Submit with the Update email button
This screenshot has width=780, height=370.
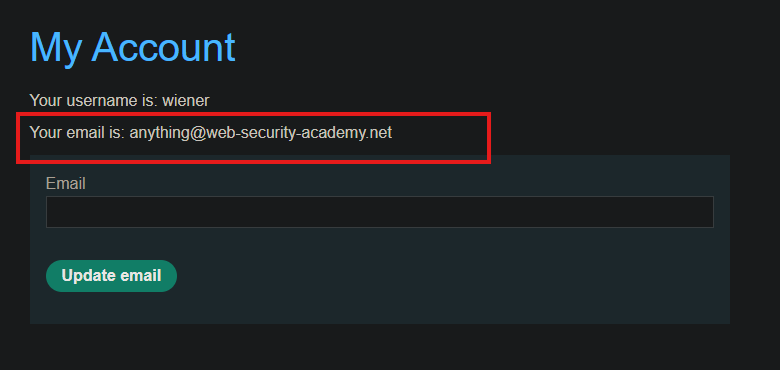coord(111,276)
